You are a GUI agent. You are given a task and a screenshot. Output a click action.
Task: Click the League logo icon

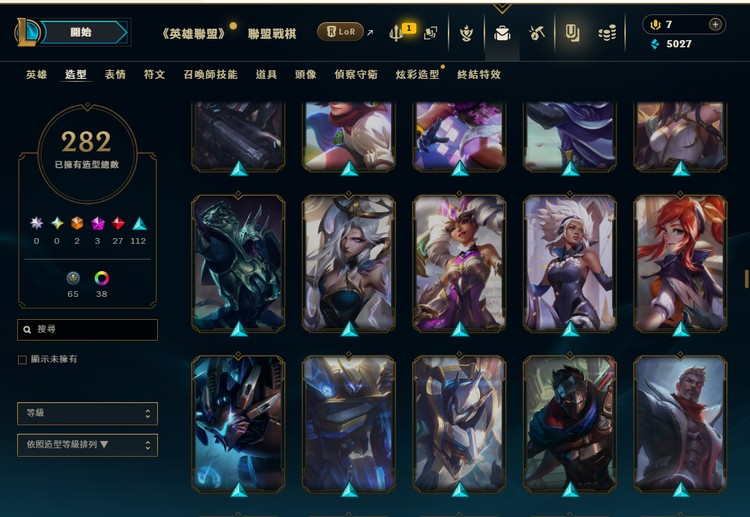26,32
